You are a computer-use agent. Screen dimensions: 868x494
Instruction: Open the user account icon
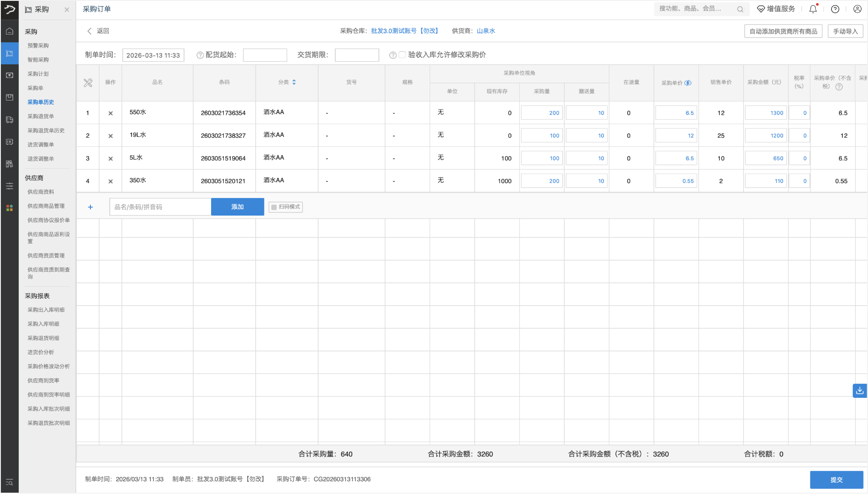click(858, 9)
